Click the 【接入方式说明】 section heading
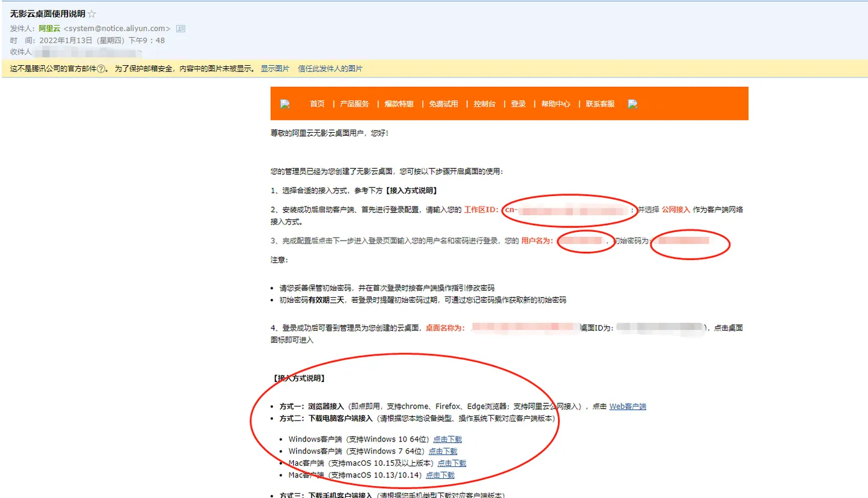 pos(298,378)
